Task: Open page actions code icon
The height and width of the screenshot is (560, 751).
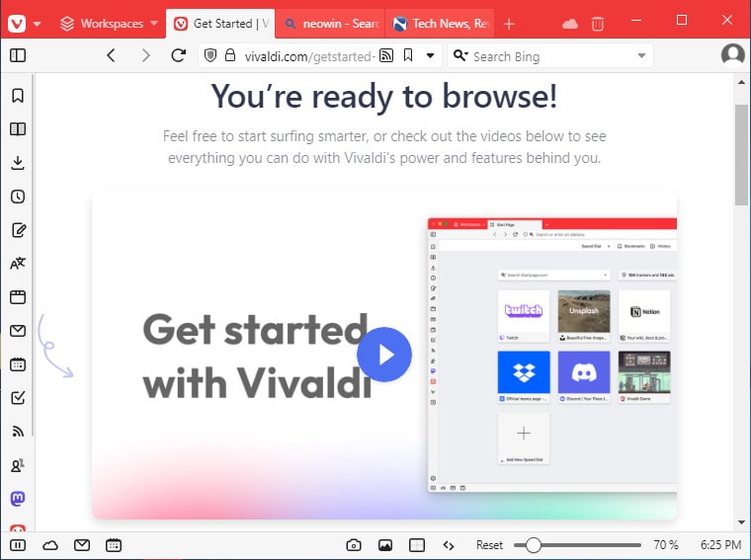Action: (449, 545)
